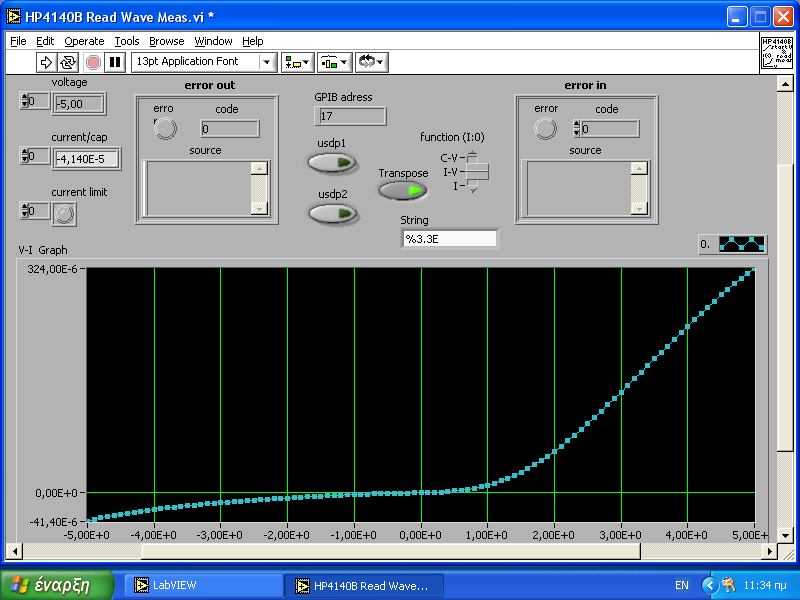Click the error in code field

610,129
